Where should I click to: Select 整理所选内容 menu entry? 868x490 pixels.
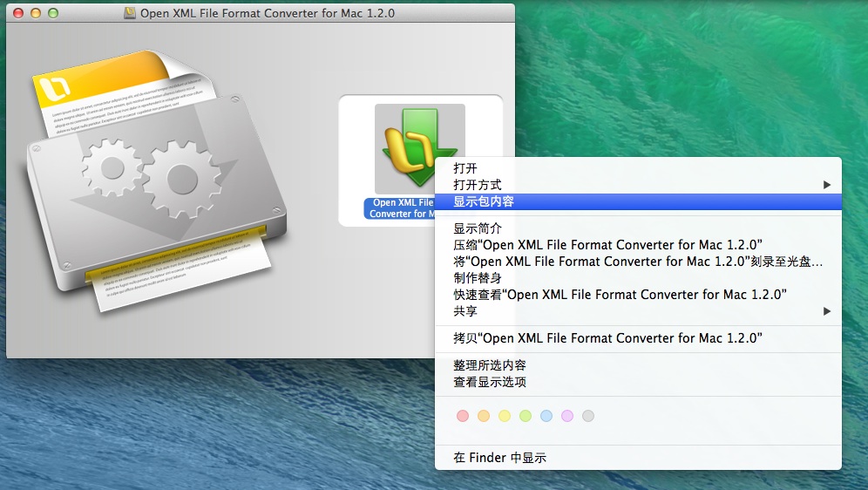(638, 365)
